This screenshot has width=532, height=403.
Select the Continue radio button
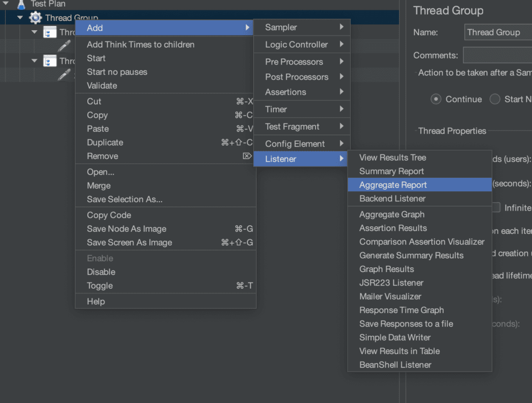436,99
